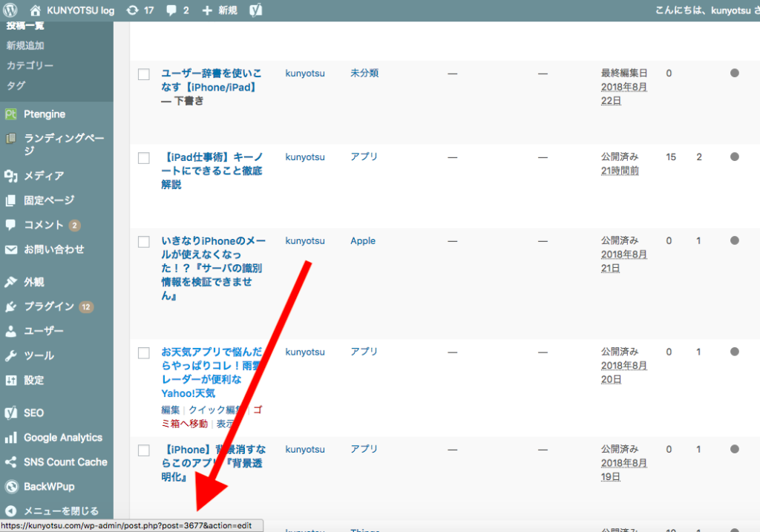Check the box for いきなりiPhoneのメール post

144,241
